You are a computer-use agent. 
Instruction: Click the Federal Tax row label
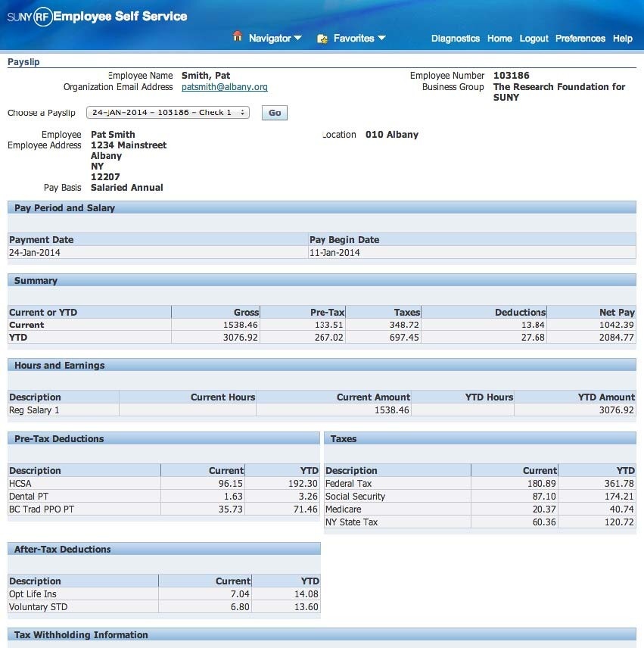(x=348, y=484)
